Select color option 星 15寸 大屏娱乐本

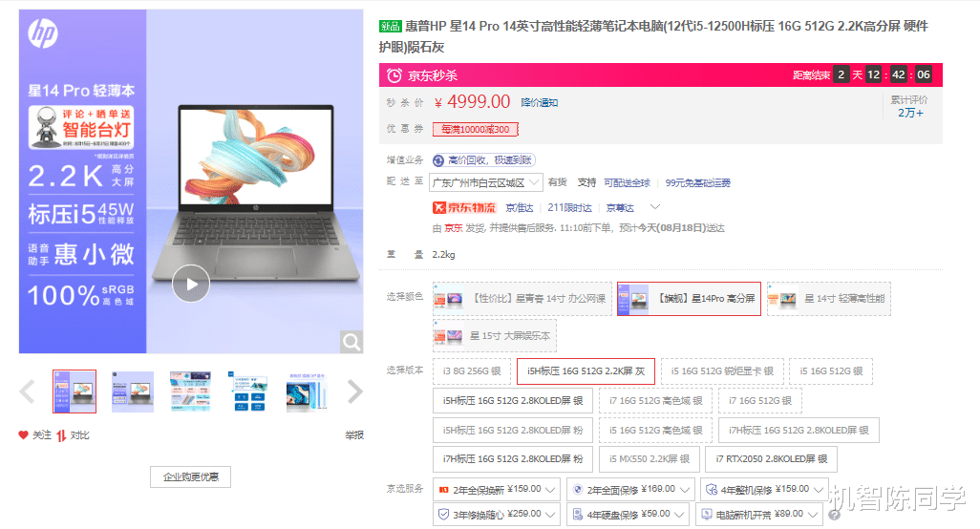coord(495,336)
